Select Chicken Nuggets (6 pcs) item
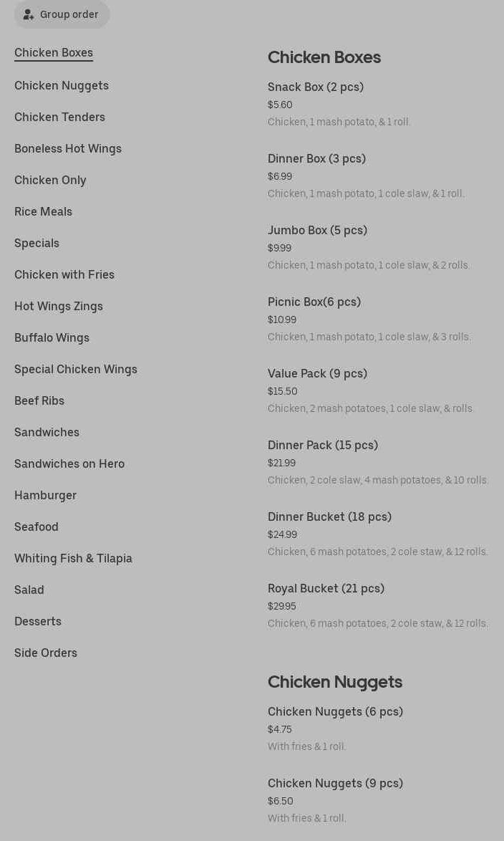The height and width of the screenshot is (841, 504). (335, 712)
